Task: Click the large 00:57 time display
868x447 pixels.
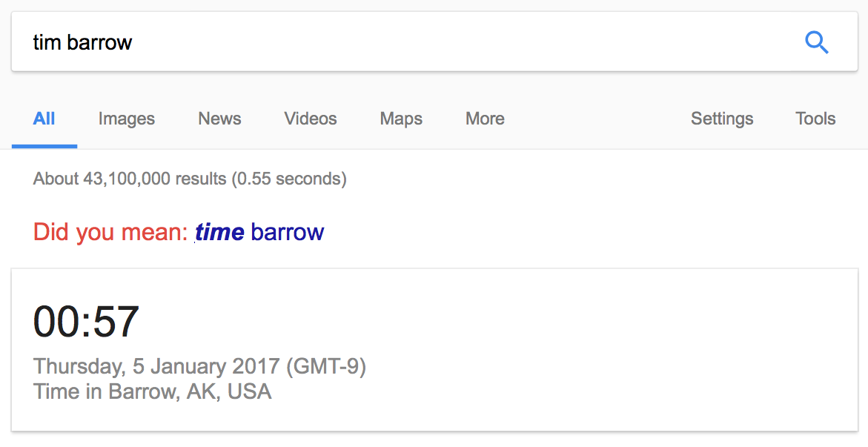Action: click(x=86, y=322)
